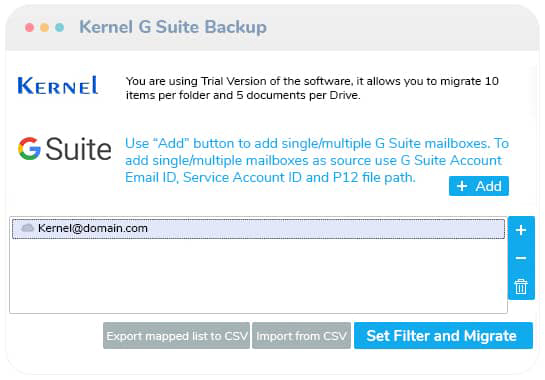Click the Kernel G Suite Backup title
545x380 pixels.
pos(173,27)
